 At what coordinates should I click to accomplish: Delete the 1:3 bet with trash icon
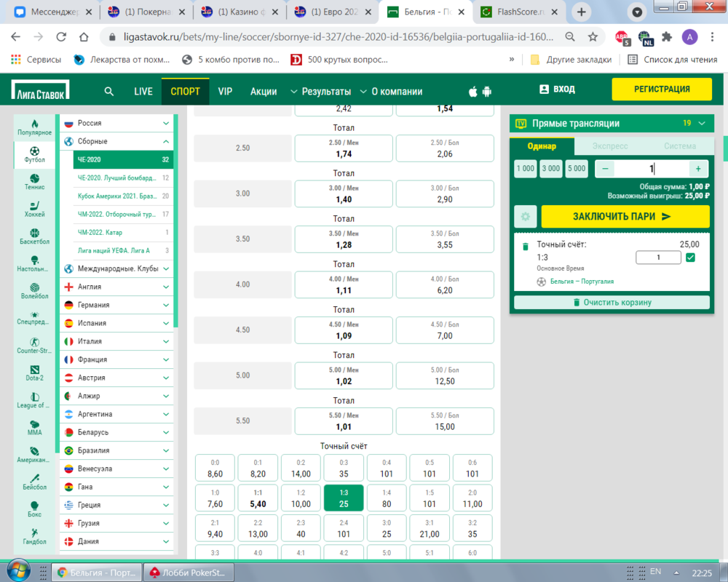coord(526,247)
